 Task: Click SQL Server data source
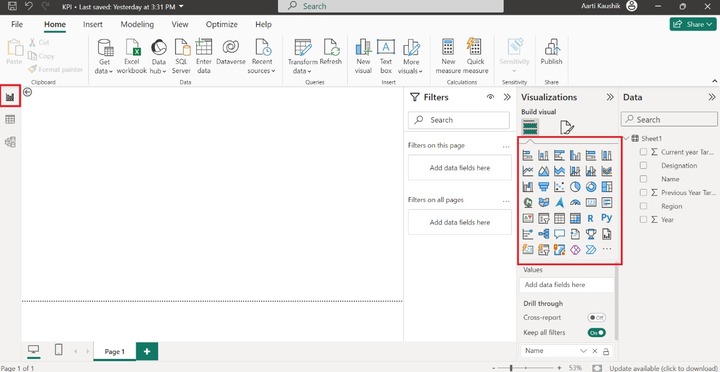tap(181, 56)
